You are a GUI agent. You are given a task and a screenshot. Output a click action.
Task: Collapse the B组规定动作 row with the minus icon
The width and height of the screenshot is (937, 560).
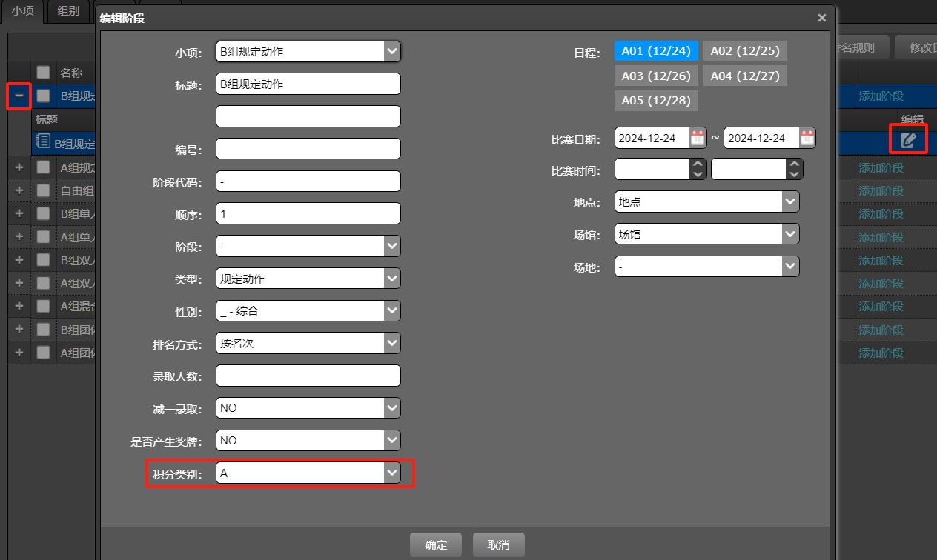(x=19, y=96)
